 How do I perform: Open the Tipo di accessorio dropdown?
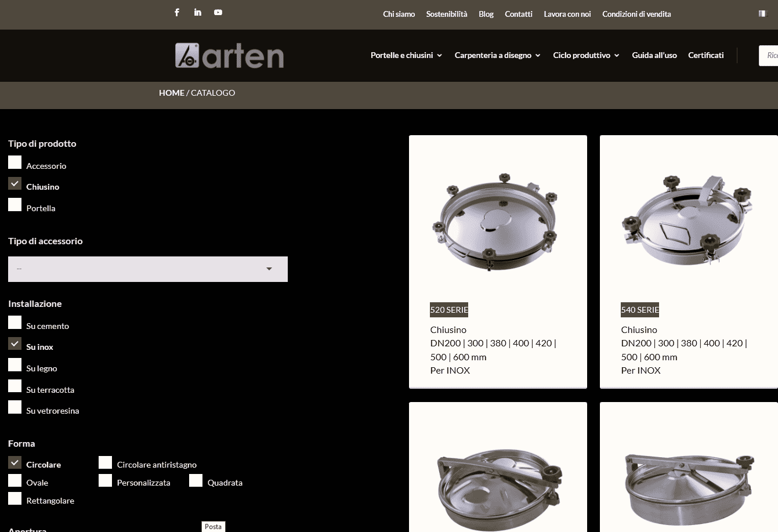click(x=148, y=269)
